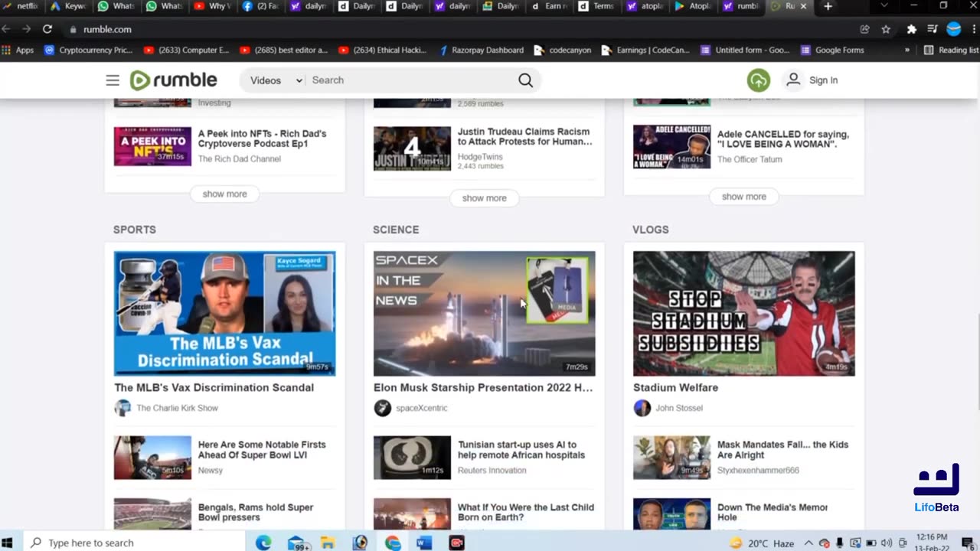The height and width of the screenshot is (551, 980).
Task: Open the Cryptocurrency Prices bookmark
Action: tap(89, 51)
